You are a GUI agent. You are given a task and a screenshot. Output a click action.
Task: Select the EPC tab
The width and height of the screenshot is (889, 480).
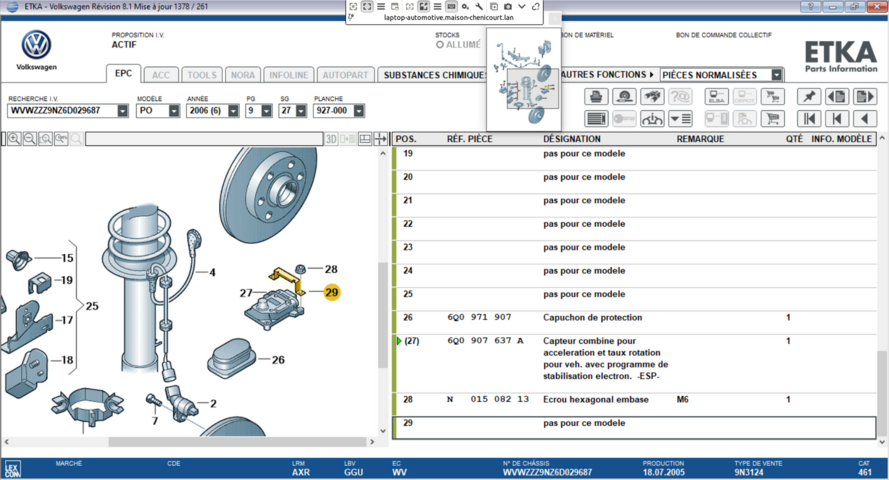pos(123,74)
